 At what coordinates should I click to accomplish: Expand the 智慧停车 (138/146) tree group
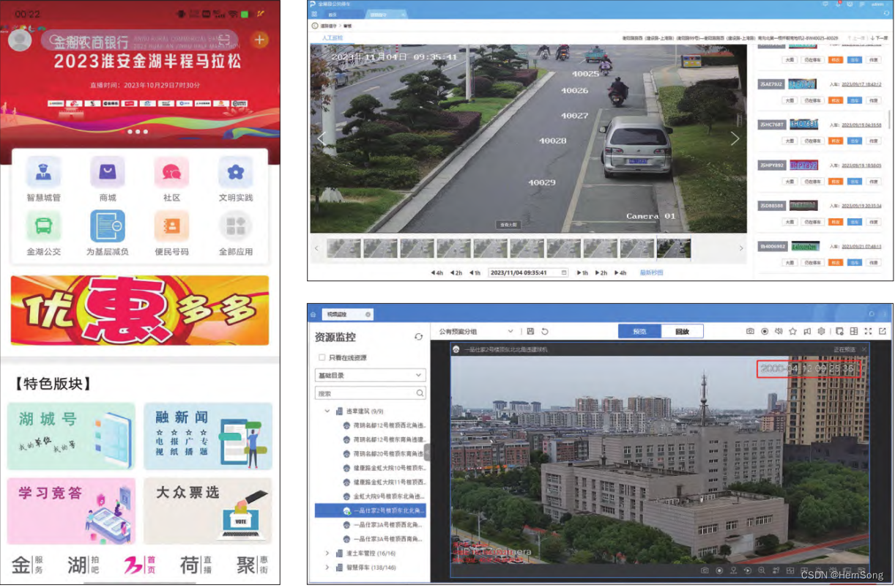(327, 567)
